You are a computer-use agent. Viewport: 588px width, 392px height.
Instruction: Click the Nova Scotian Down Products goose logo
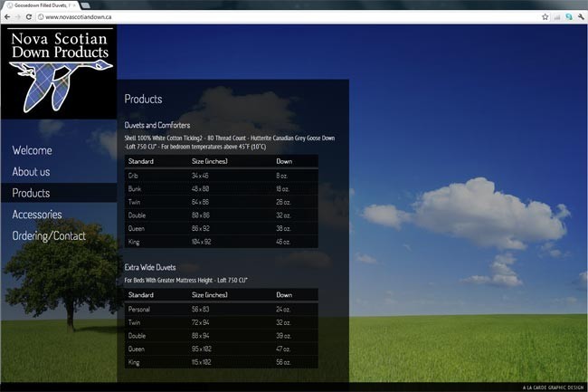60,72
